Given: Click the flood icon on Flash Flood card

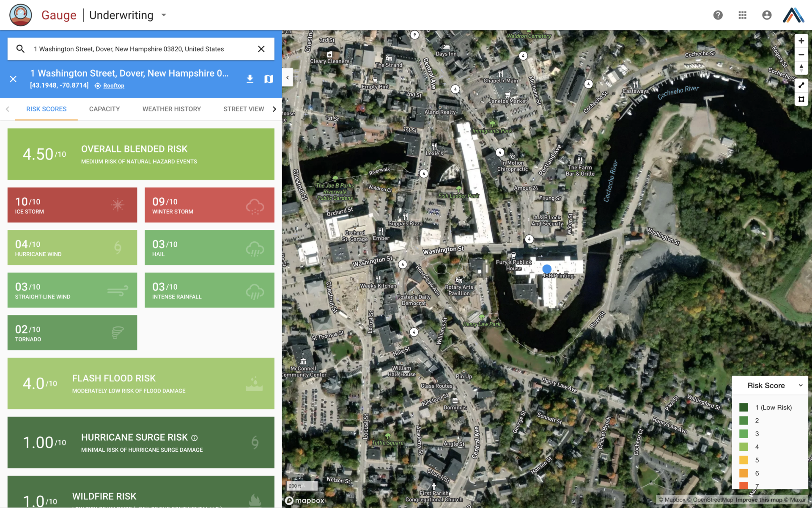Looking at the screenshot, I should pos(254,384).
